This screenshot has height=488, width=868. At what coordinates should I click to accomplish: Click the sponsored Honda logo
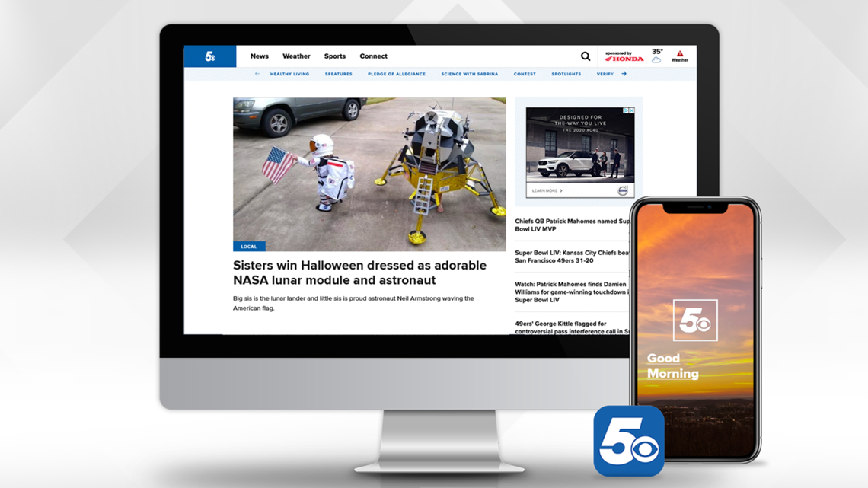click(624, 59)
